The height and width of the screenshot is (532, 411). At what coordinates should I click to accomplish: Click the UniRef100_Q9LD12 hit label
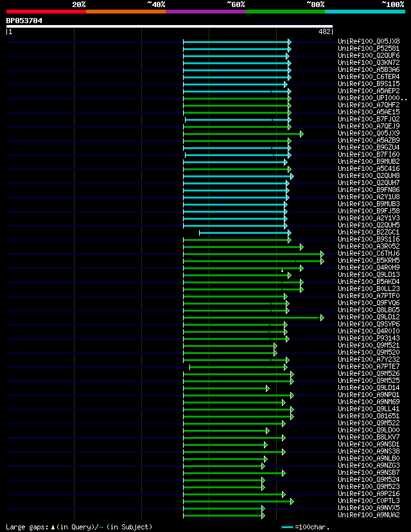pos(369,317)
